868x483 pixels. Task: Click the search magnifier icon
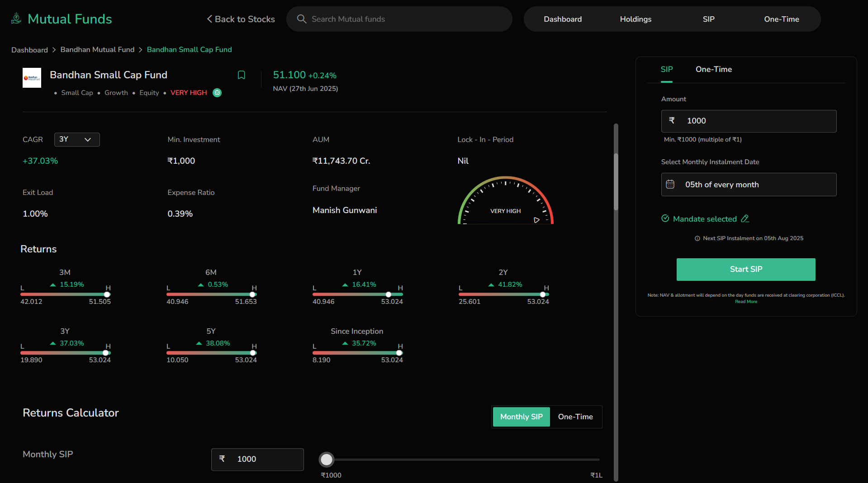pyautogui.click(x=301, y=19)
